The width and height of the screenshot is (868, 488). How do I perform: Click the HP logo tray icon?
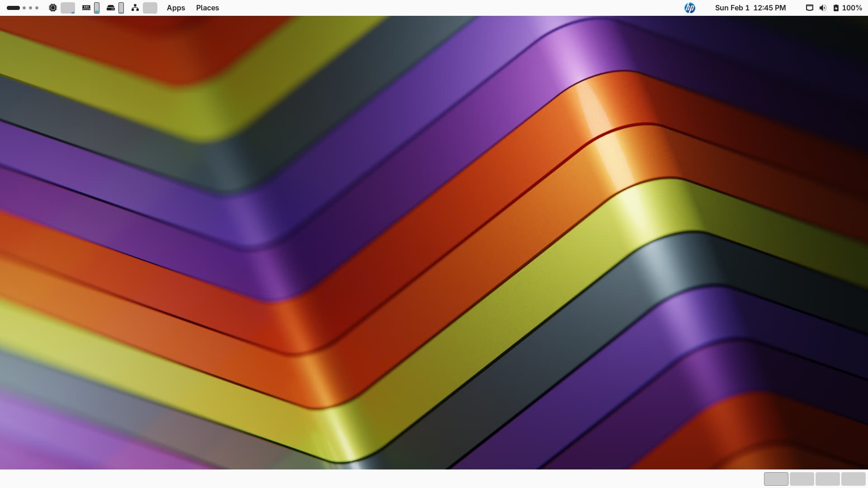pyautogui.click(x=689, y=8)
